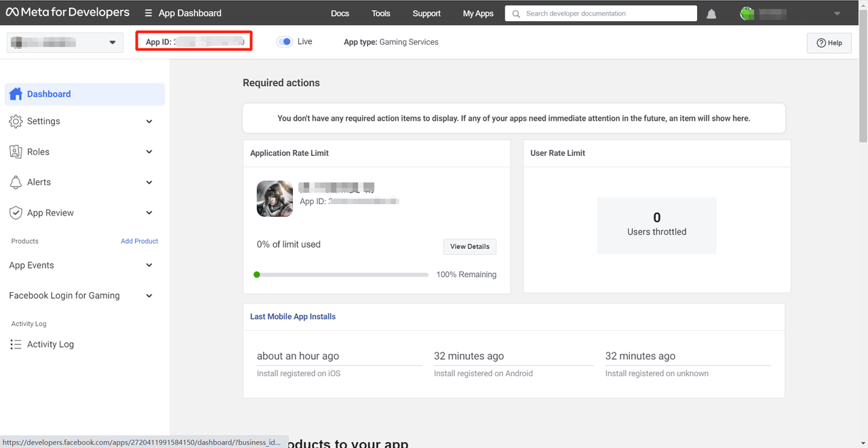Toggle the Live app mode switch
This screenshot has height=448, width=868.
pos(285,42)
